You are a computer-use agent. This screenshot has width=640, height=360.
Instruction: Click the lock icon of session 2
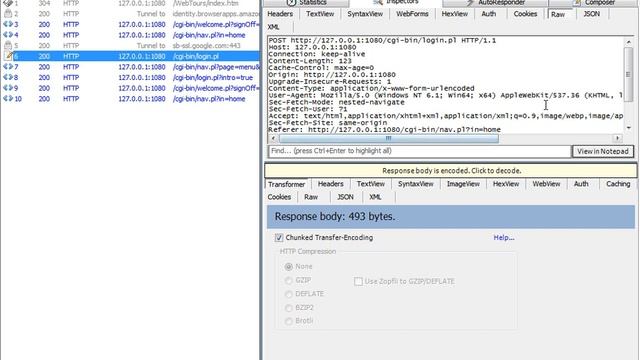(8, 14)
